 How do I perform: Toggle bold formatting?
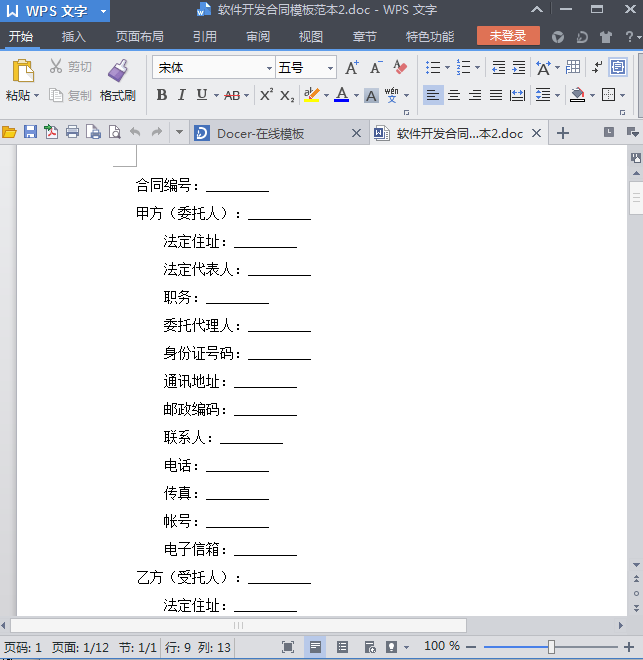(x=162, y=95)
